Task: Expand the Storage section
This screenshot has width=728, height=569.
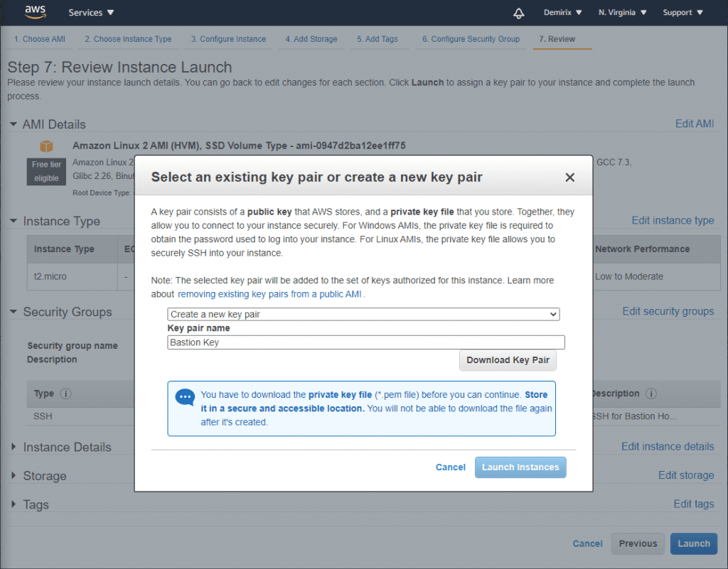Action: point(13,476)
